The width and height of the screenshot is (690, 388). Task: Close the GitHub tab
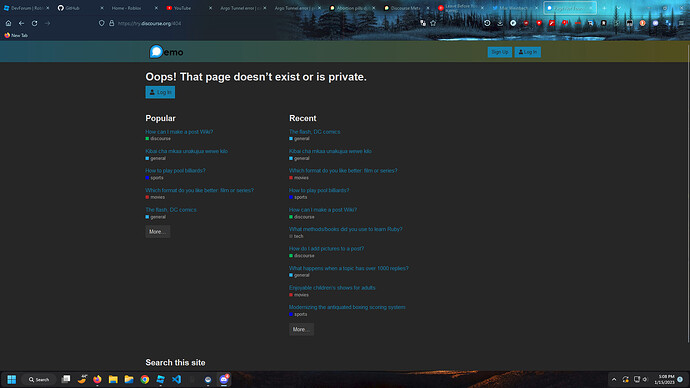[x=102, y=8]
